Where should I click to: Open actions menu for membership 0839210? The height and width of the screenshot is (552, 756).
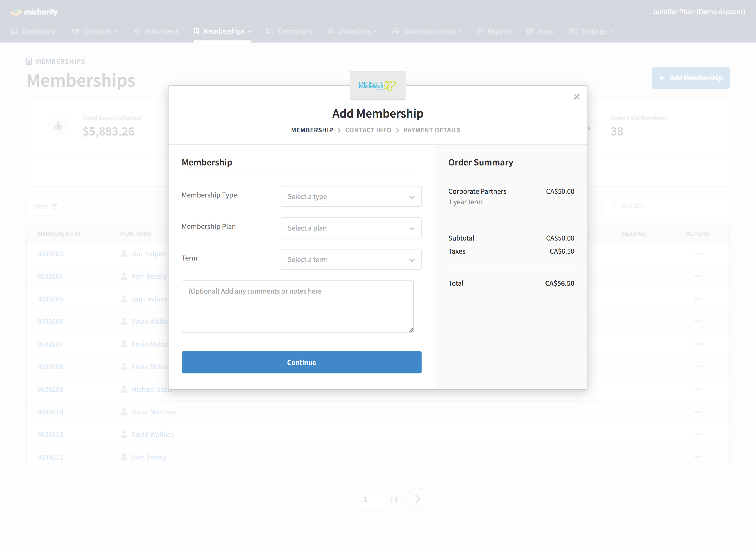698,412
